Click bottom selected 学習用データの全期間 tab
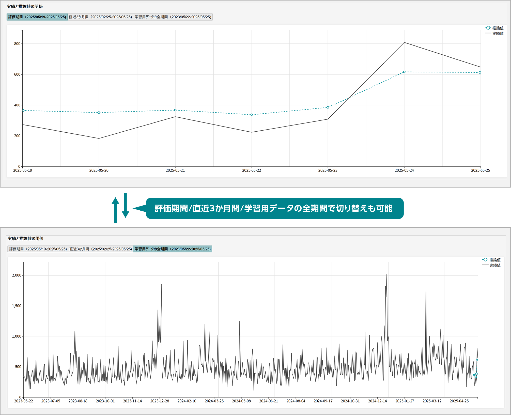Screen dimensions: 511x420 click(x=173, y=249)
